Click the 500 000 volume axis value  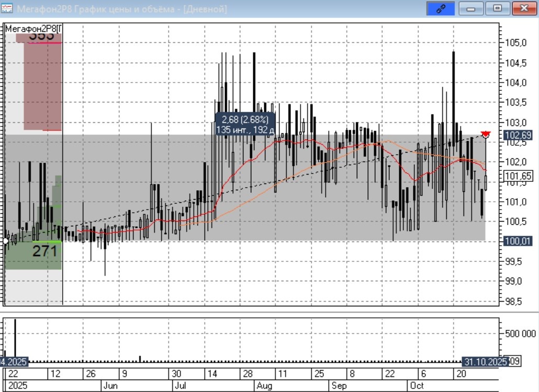[520, 333]
